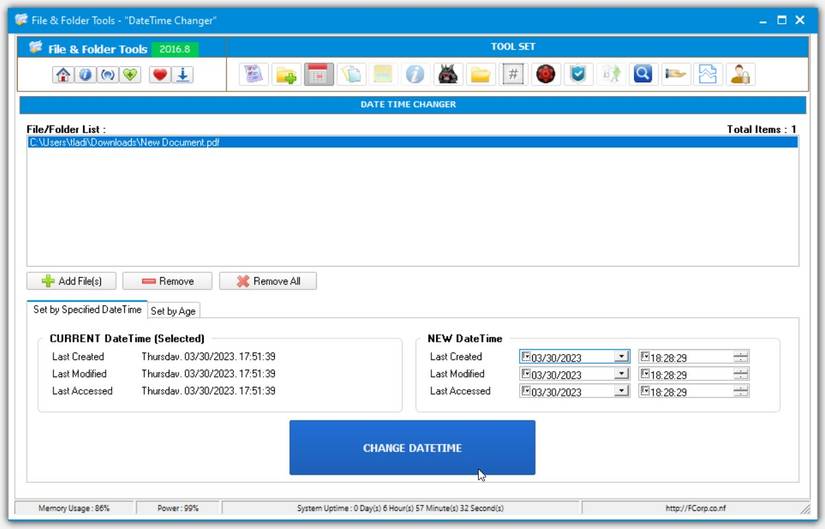Open the http://FCorp.co.nf link

(695, 508)
